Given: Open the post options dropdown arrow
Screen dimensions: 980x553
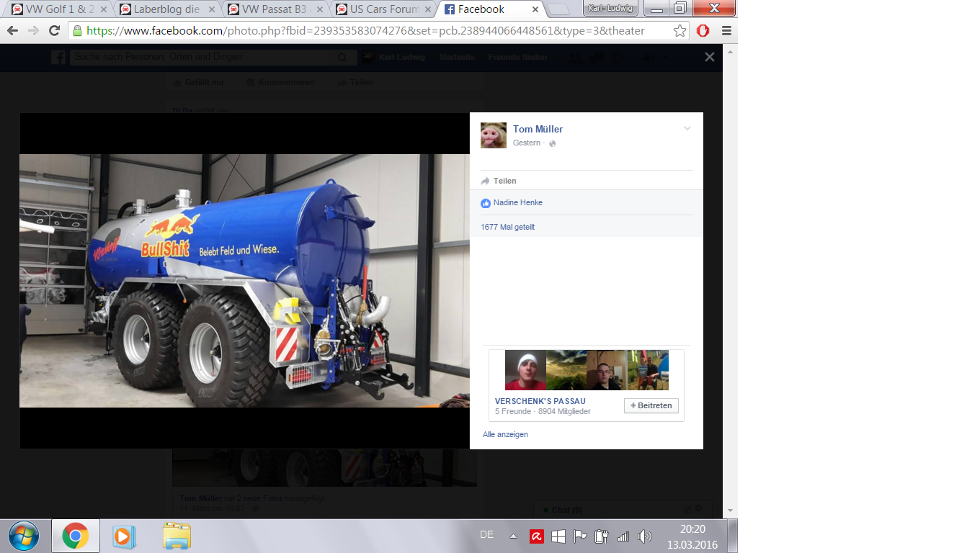Looking at the screenshot, I should [687, 129].
